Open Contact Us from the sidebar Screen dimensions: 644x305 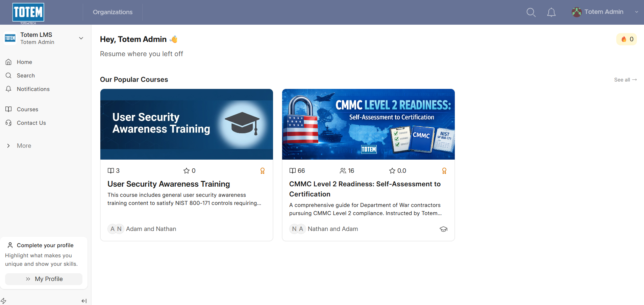tap(31, 123)
